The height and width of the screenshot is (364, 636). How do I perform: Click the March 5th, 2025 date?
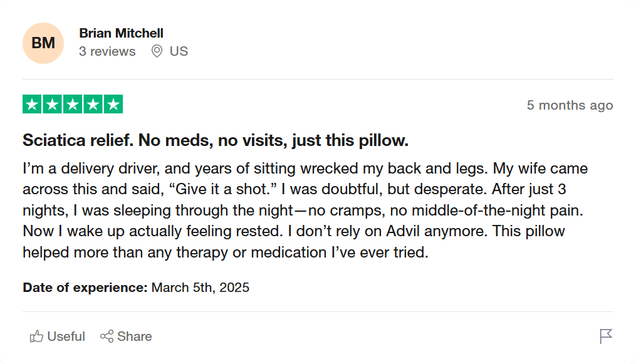pyautogui.click(x=201, y=288)
